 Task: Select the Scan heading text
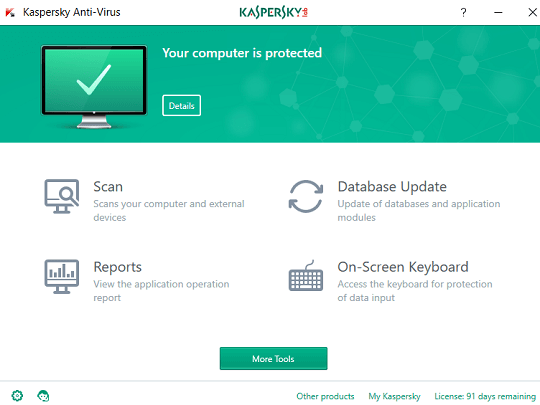coord(108,187)
